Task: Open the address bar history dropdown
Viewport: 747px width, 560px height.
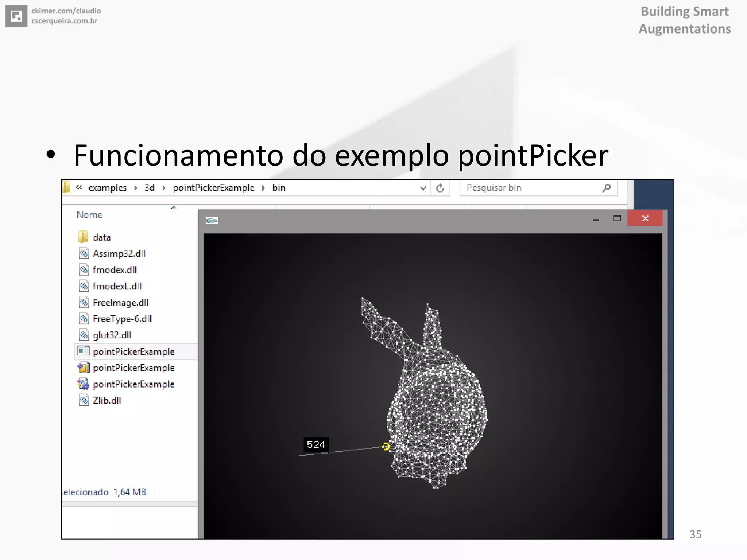Action: pyautogui.click(x=423, y=188)
